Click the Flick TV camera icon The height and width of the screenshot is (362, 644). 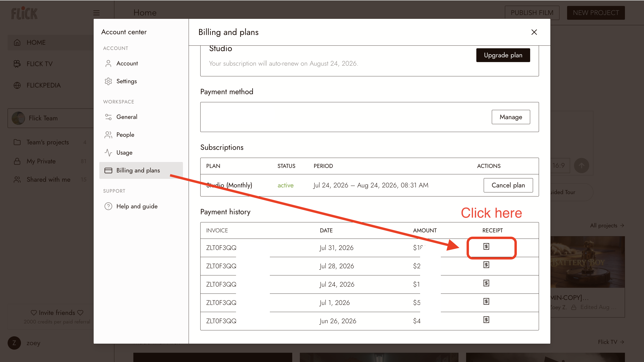17,64
